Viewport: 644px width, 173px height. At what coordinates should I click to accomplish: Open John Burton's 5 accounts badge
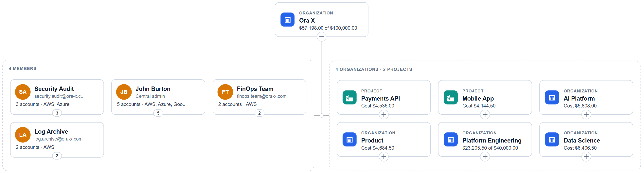(x=158, y=113)
